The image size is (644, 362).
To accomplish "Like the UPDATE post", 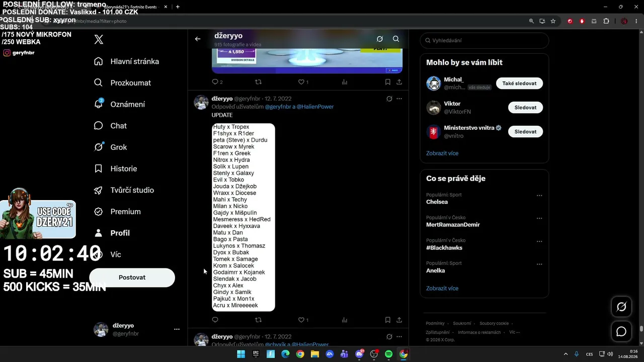I will [x=303, y=320].
